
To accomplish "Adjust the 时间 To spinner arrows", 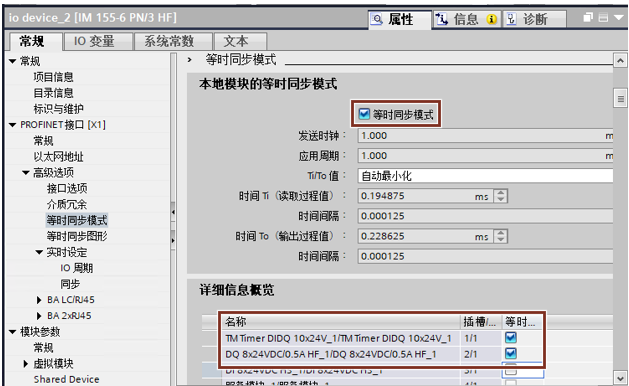I will pos(501,236).
